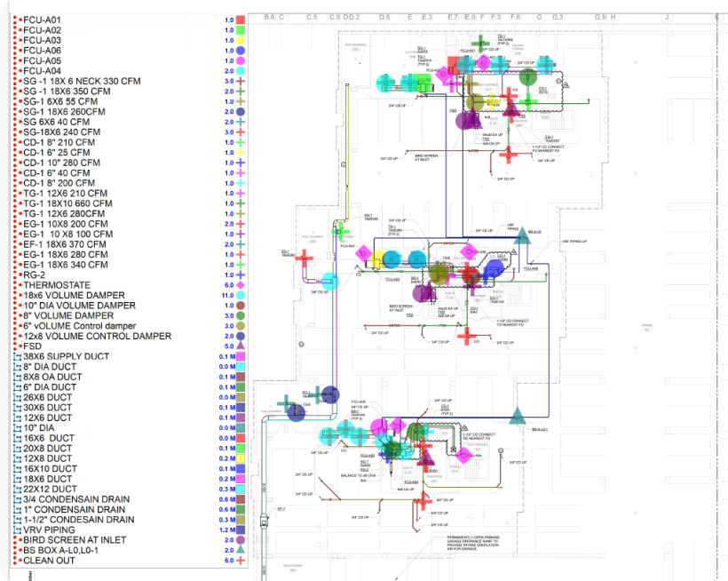
Task: Pick the green color swatch for FCU-A02
Action: 241,29
